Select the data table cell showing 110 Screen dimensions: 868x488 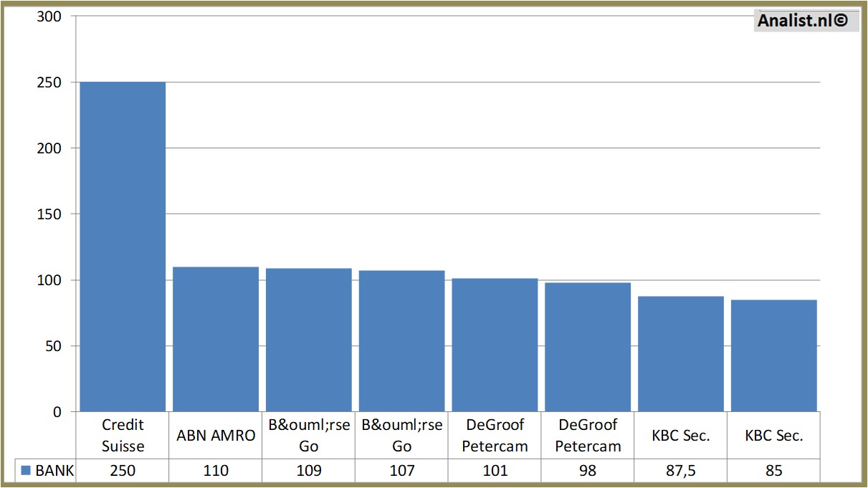tap(216, 471)
